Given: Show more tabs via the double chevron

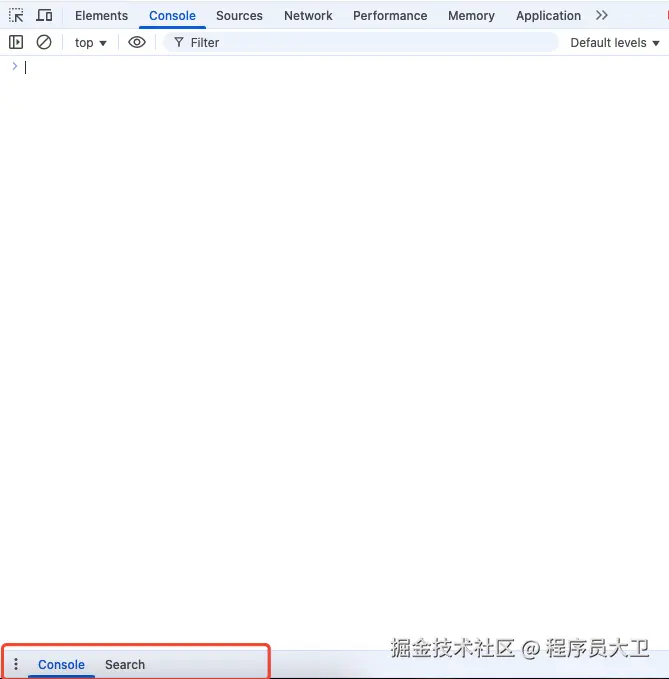Looking at the screenshot, I should pyautogui.click(x=601, y=15).
